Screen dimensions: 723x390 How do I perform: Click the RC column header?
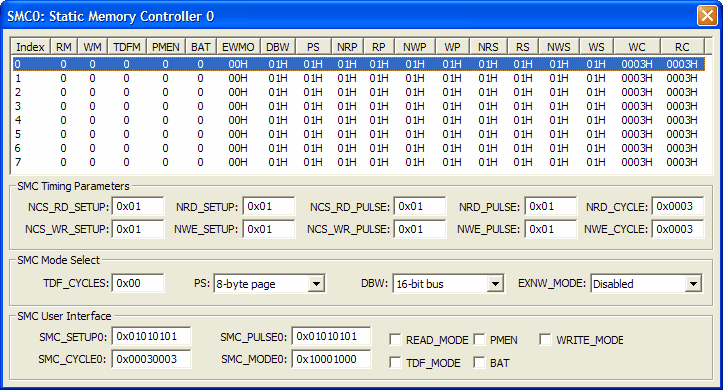point(682,47)
